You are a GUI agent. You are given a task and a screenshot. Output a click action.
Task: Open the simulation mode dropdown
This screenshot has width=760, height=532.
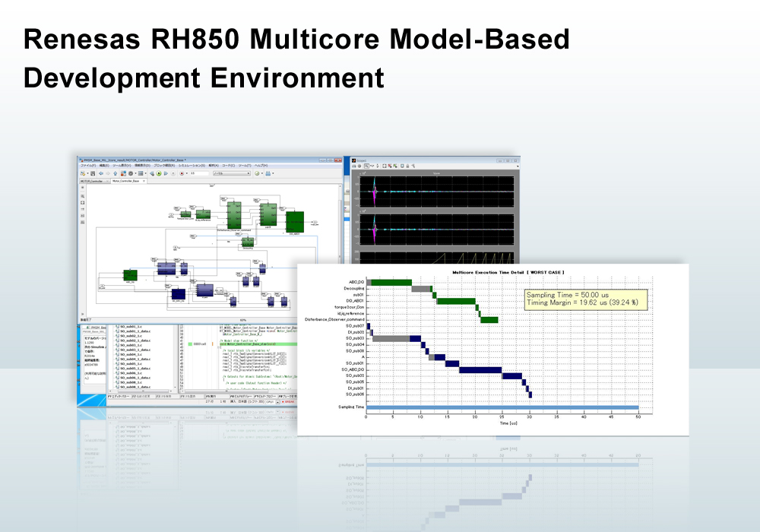point(233,173)
